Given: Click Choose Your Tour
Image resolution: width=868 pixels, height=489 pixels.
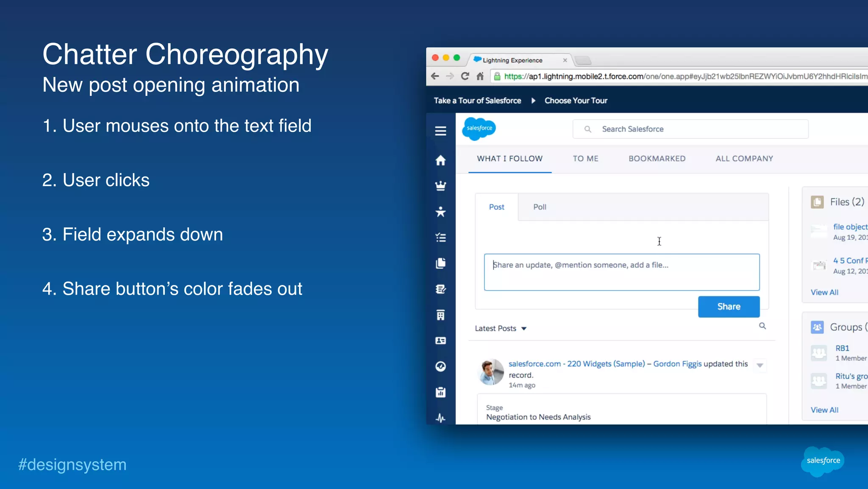Looking at the screenshot, I should [x=576, y=101].
